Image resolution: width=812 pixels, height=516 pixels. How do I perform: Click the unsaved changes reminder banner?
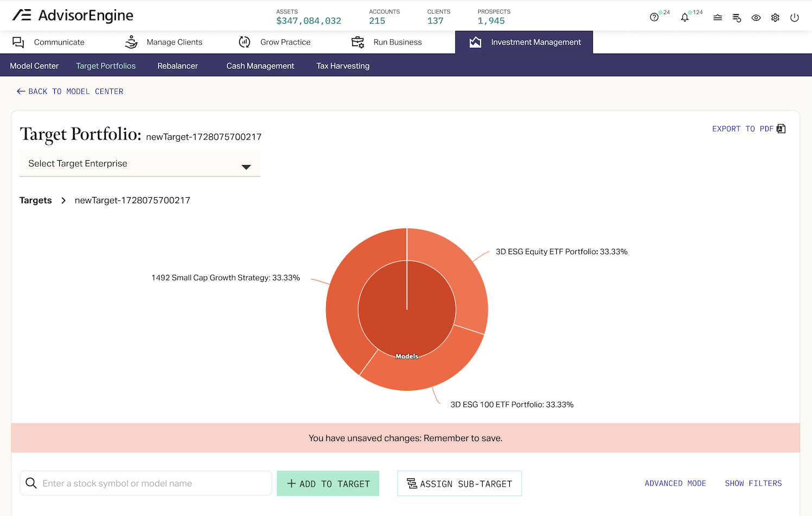405,438
